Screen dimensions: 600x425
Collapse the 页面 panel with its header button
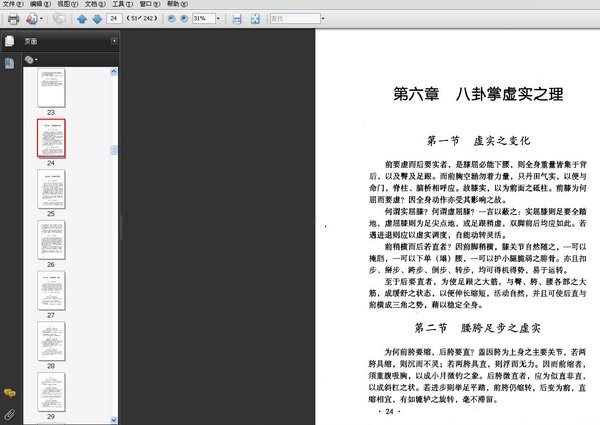(x=114, y=41)
